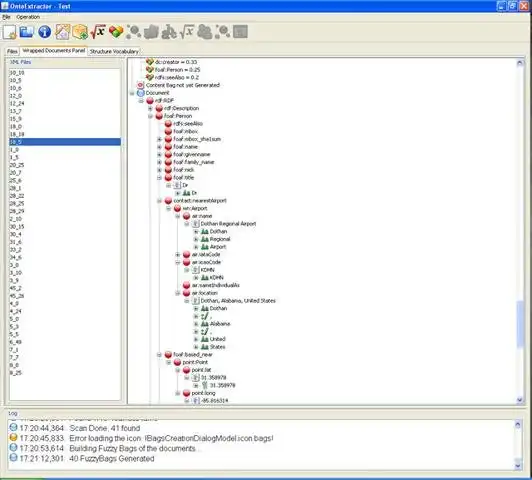Select the air:sameIndividualAs tree item
This screenshot has width=532, height=480.
tap(215, 285)
